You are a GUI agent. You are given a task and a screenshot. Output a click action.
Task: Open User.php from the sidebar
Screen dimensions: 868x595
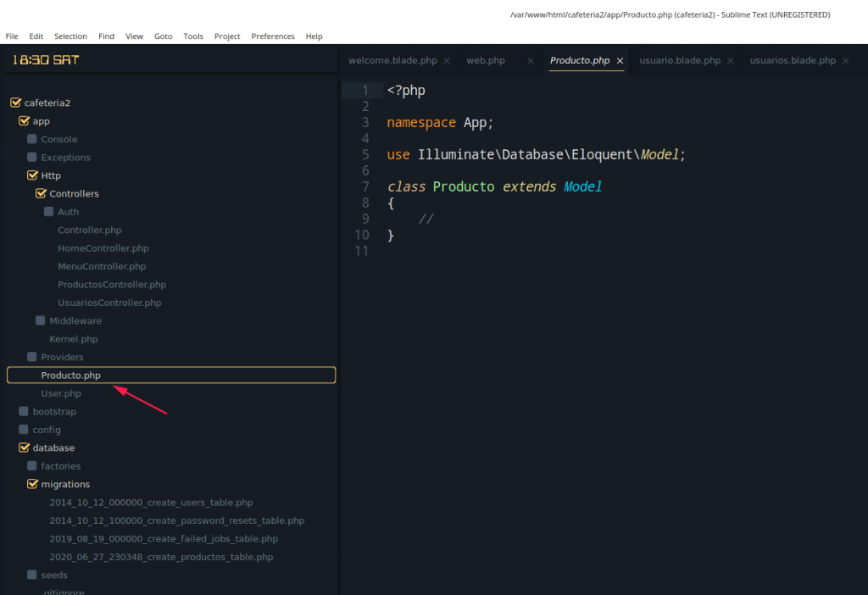61,394
